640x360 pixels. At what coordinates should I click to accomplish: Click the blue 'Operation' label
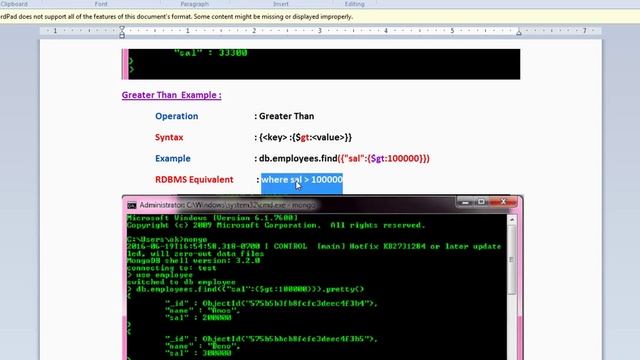coord(176,116)
